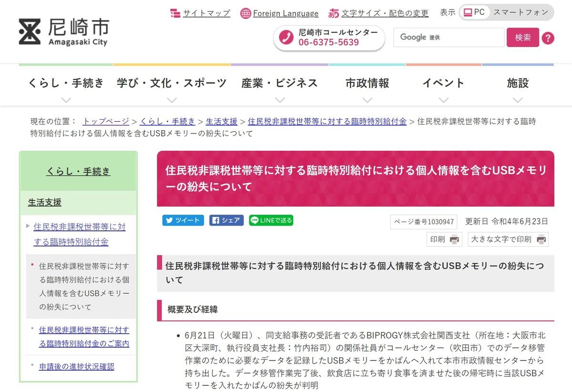Open sidebar 臨時特別給付金のご案内 link
Image resolution: width=572 pixels, height=392 pixels.
(x=84, y=337)
